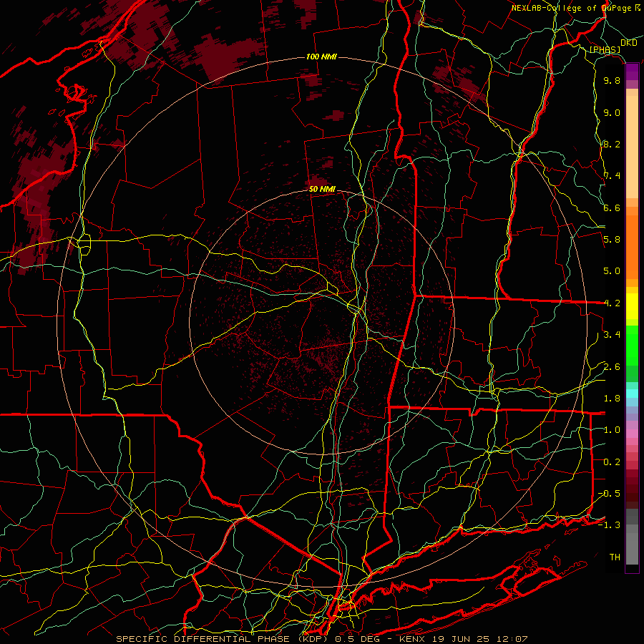Click the 3.4 legend value
This screenshot has width=644, height=644.
(x=612, y=335)
